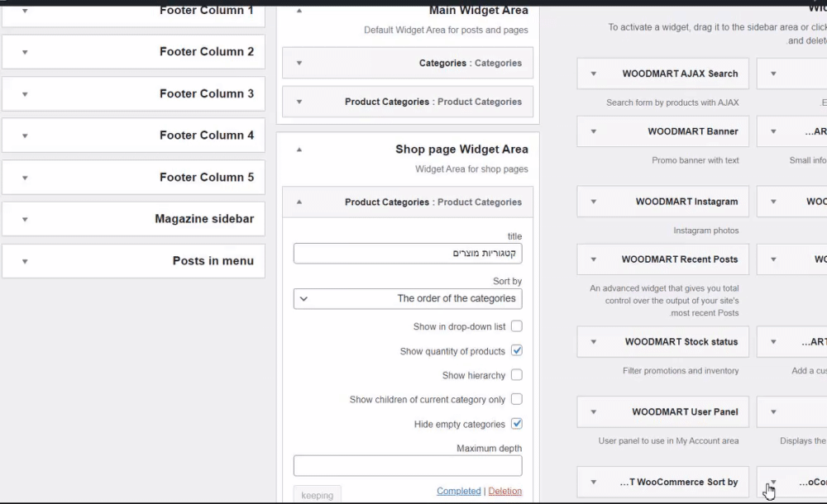
Task: Enable Show in drop-down list checkbox
Action: 516,326
